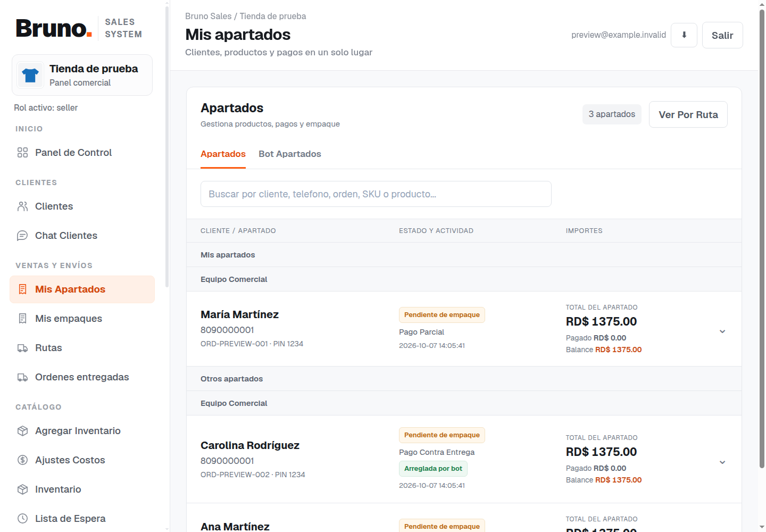This screenshot has height=532, width=766.
Task: Click the Mis Apartados receipt icon
Action: coord(22,289)
